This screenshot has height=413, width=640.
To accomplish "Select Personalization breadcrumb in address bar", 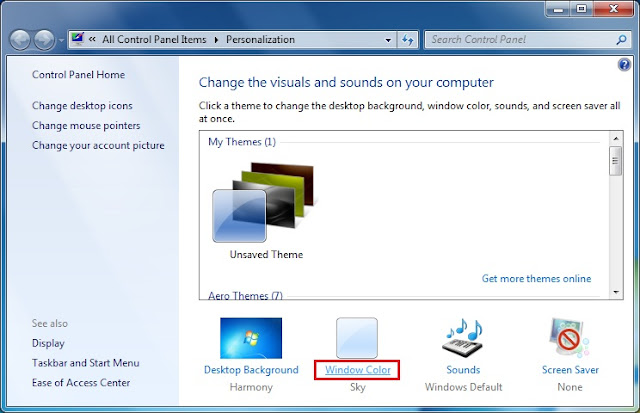I will pyautogui.click(x=260, y=39).
